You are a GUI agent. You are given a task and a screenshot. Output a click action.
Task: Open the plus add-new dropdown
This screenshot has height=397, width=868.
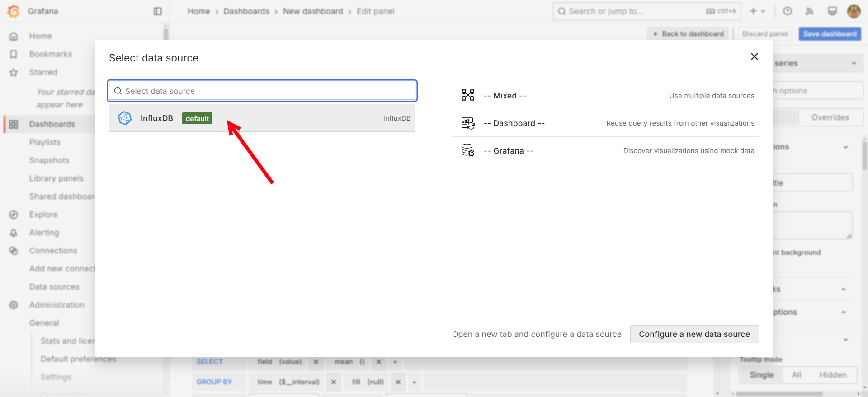pyautogui.click(x=757, y=11)
